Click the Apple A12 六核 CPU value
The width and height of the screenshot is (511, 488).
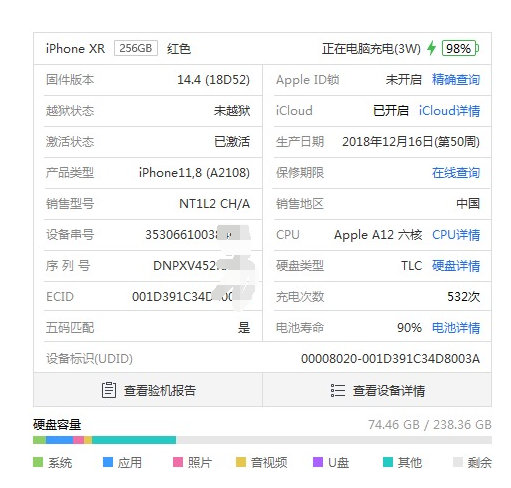coord(378,235)
